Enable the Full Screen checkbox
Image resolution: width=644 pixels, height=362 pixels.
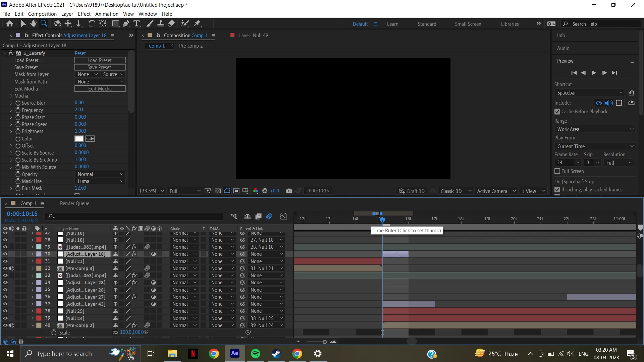(557, 171)
